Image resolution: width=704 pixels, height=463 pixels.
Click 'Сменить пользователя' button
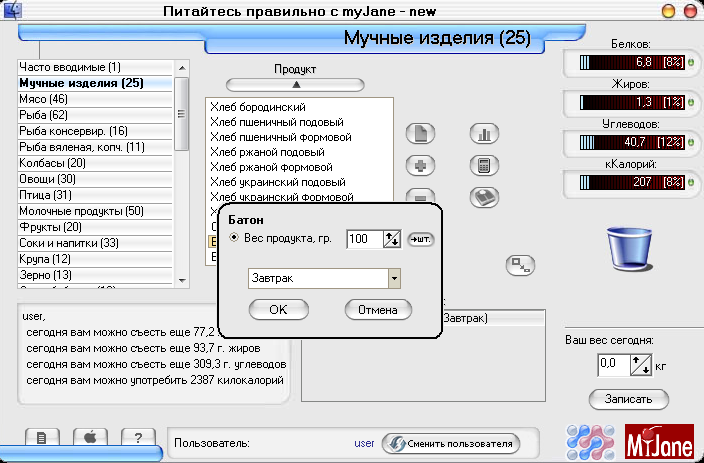[x=452, y=443]
